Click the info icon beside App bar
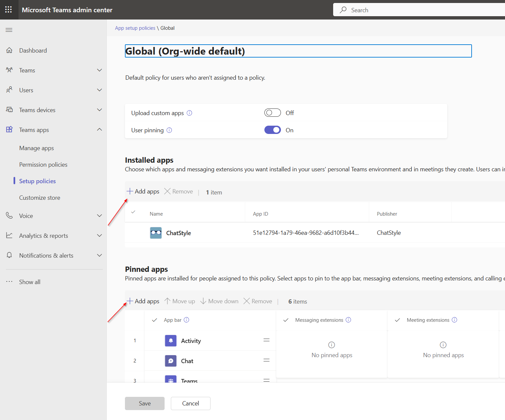This screenshot has width=505, height=420. pyautogui.click(x=186, y=320)
